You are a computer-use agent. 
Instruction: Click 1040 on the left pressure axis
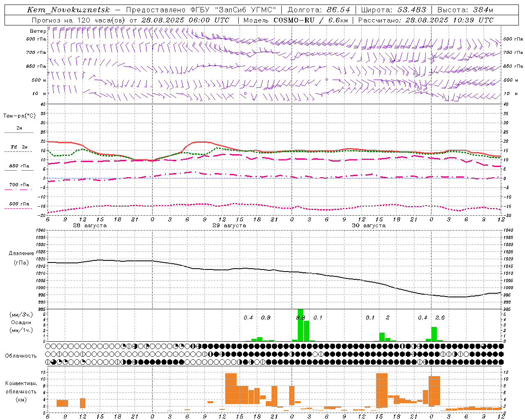(x=41, y=230)
